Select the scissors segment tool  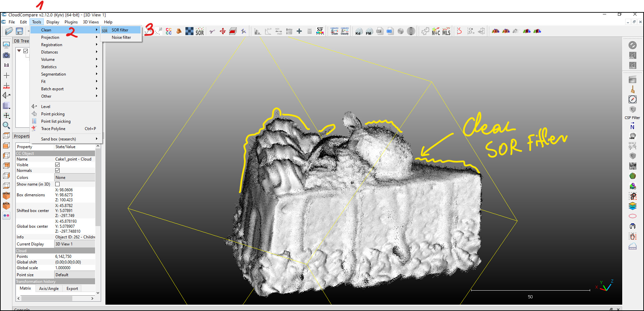[212, 31]
